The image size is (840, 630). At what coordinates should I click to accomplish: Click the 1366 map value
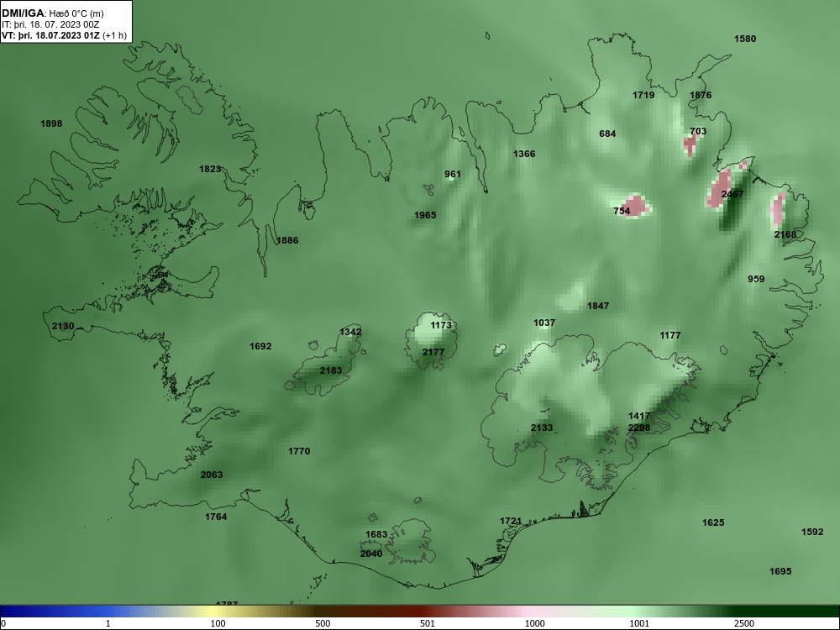[x=524, y=154]
